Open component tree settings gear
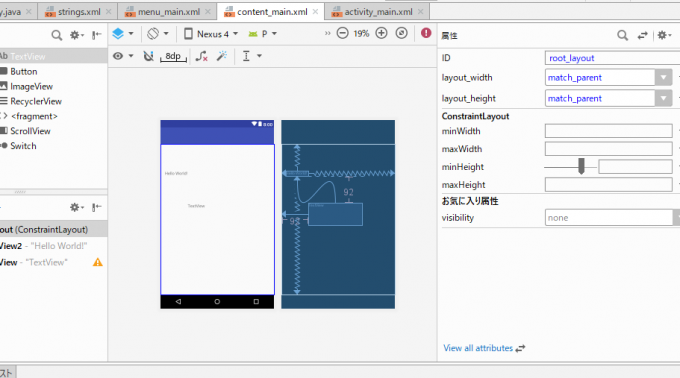Viewport: 680px width, 378px height. (x=77, y=207)
